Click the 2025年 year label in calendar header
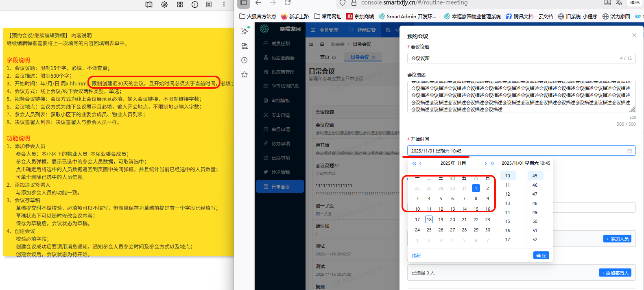This screenshot has width=644, height=290. click(x=448, y=164)
